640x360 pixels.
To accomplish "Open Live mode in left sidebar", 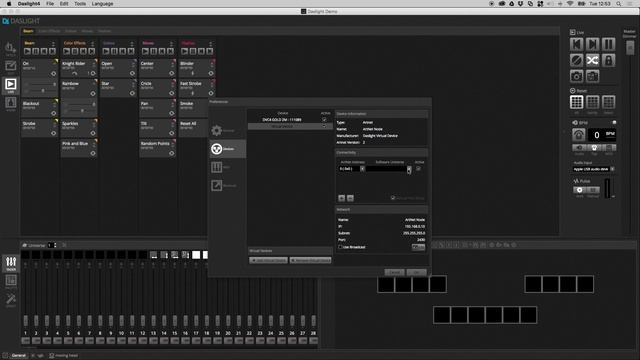I will pyautogui.click(x=11, y=85).
